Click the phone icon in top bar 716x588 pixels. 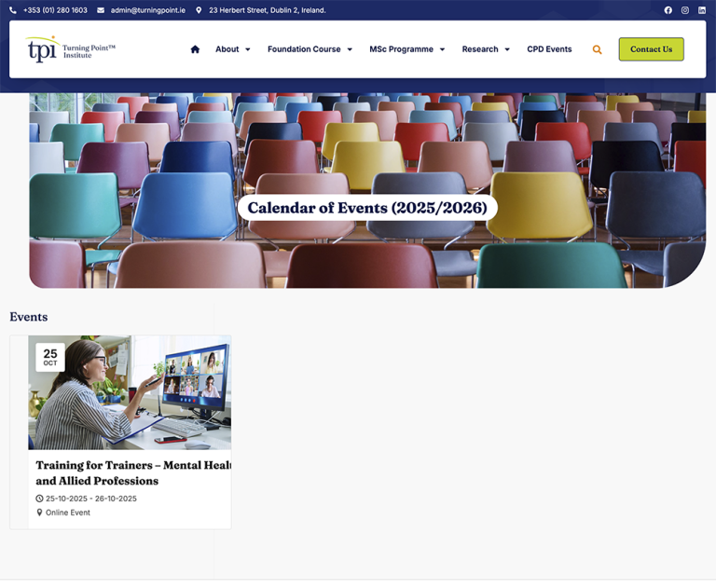[x=13, y=10]
